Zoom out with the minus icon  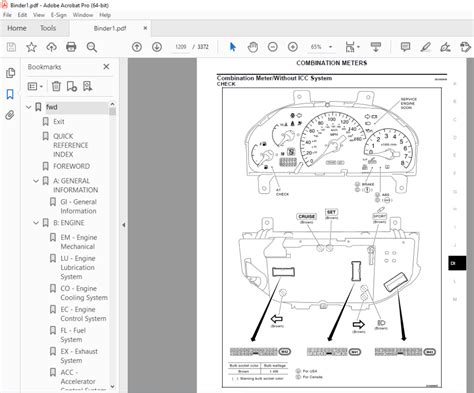[273, 47]
